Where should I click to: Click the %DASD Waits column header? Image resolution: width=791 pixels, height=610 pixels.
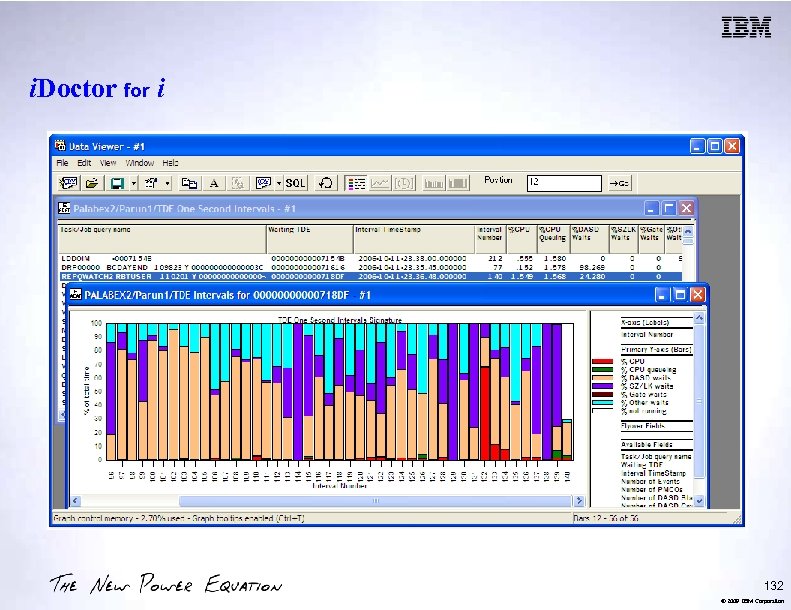coord(589,239)
